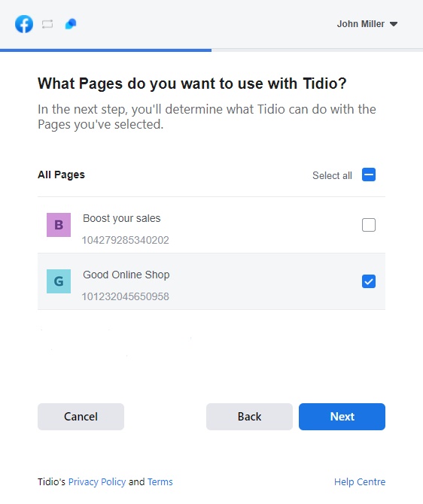Viewport: 423px width, 504px height.
Task: Visit the Help Centre link
Action: [360, 482]
